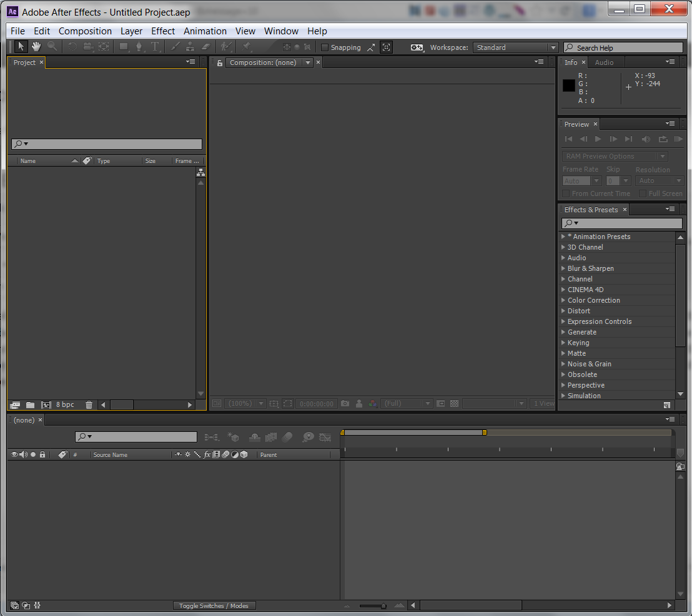Click the Composition Mini-Flowchart icon in timeline
Screen dimensions: 692x616
pyautogui.click(x=211, y=437)
